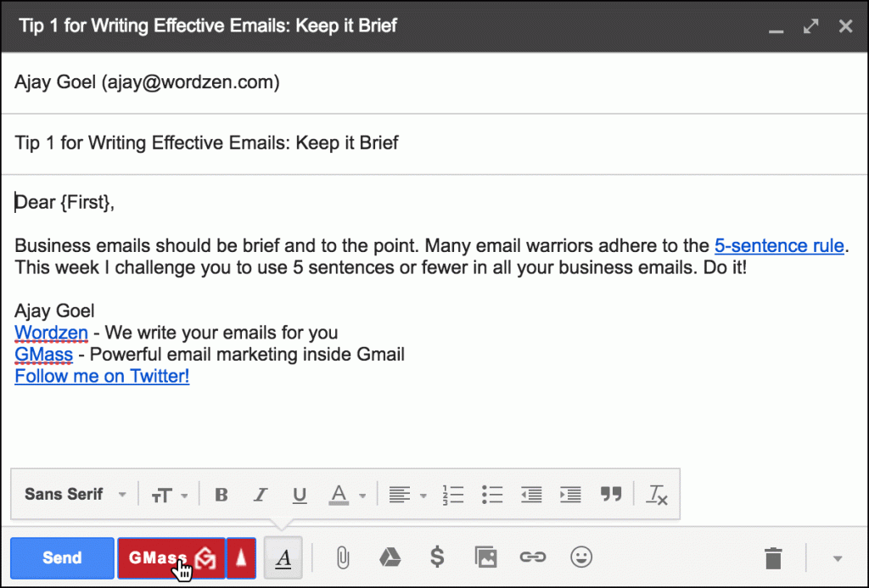Open the text size dropdown
This screenshot has height=588, width=869.
(170, 494)
